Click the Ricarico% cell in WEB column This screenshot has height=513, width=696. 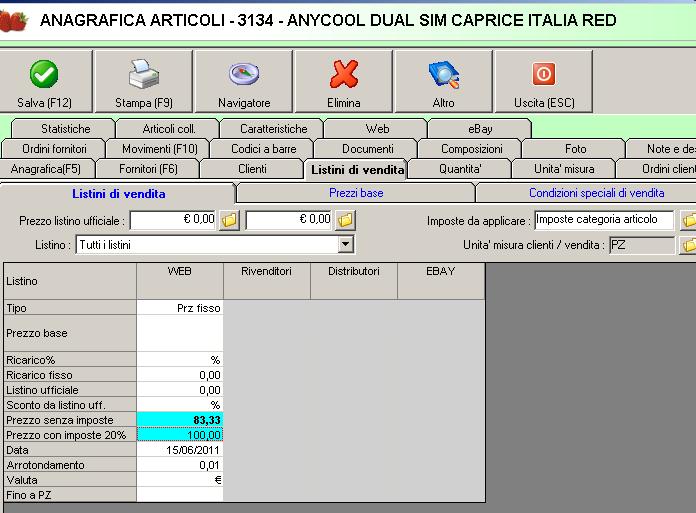[x=180, y=360]
